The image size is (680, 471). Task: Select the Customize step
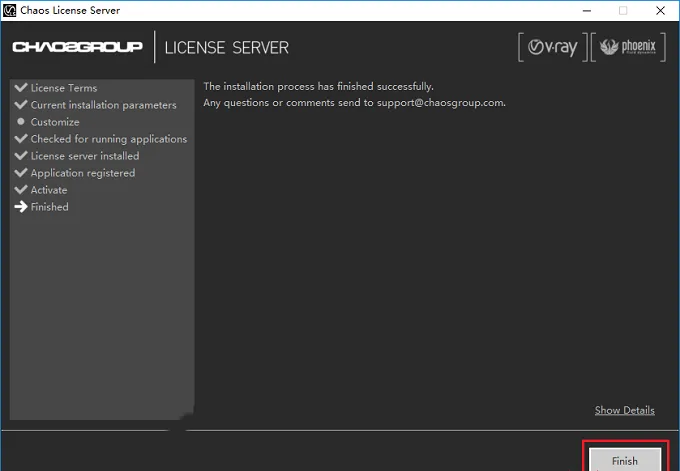47,122
